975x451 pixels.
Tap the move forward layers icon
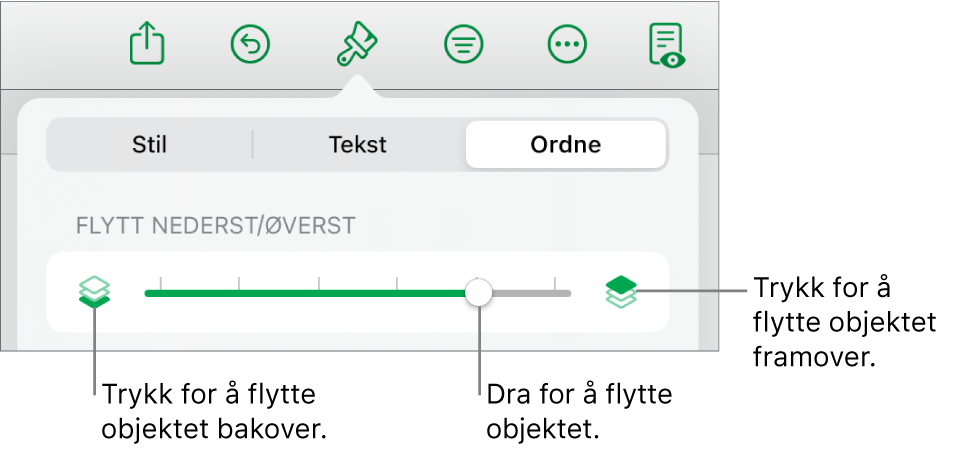621,292
